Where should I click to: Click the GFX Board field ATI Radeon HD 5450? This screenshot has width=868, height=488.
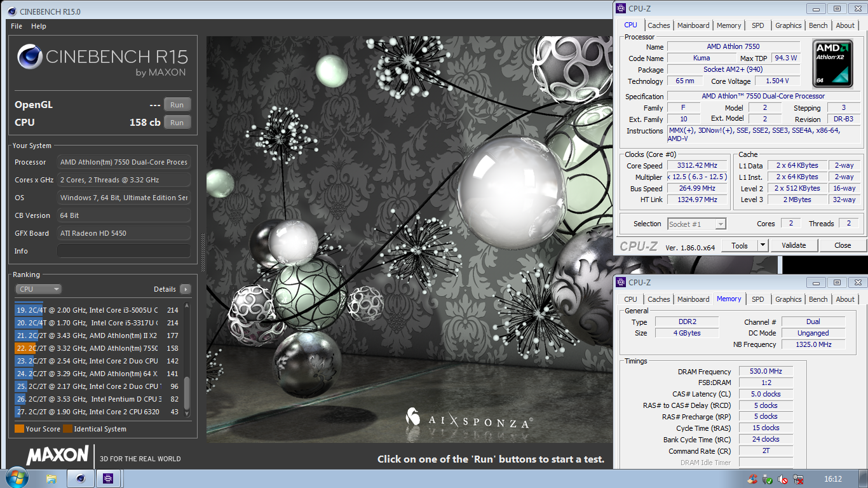124,233
